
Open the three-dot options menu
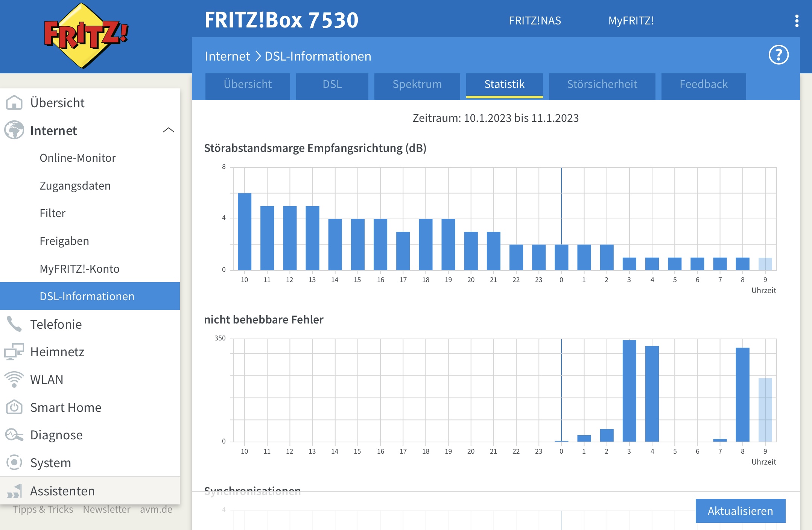[x=797, y=21]
